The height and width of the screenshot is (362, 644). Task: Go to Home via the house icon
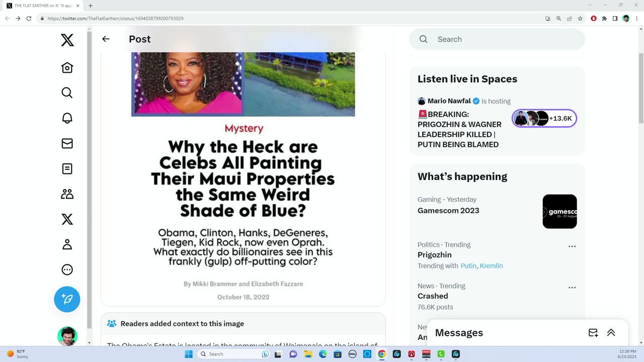(x=67, y=68)
